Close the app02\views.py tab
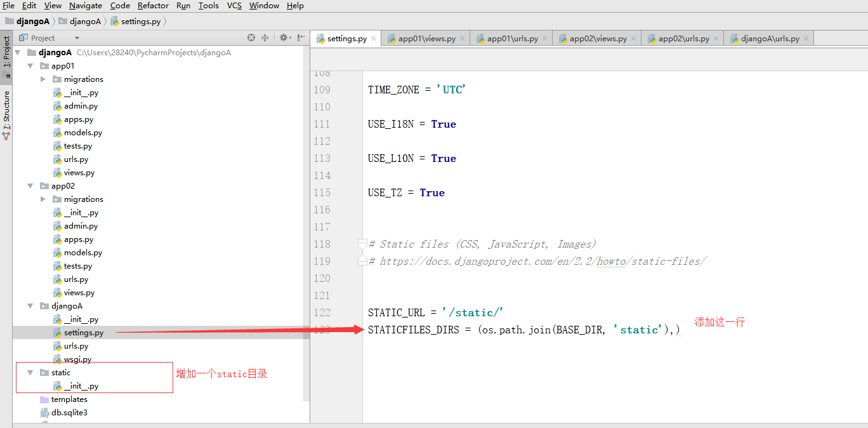Image resolution: width=868 pixels, height=428 pixels. 633,39
